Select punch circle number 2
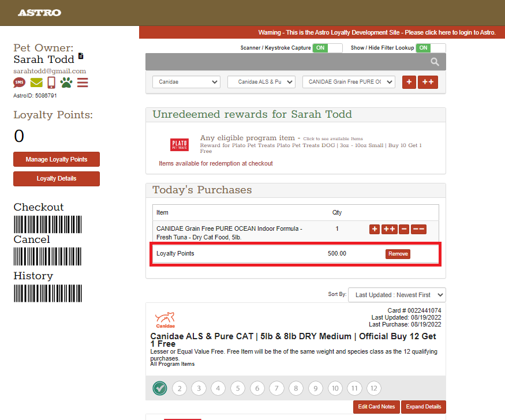 click(179, 388)
